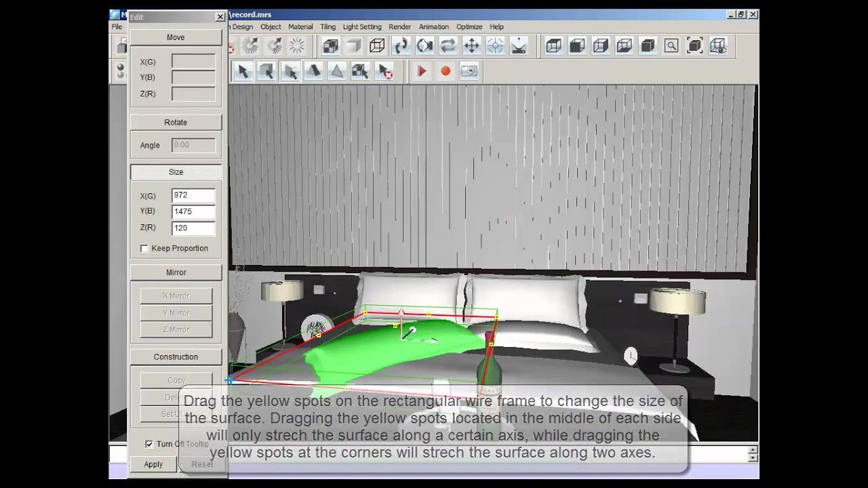868x488 pixels.
Task: Click the Size X(G) field showing 972
Action: tap(193, 196)
